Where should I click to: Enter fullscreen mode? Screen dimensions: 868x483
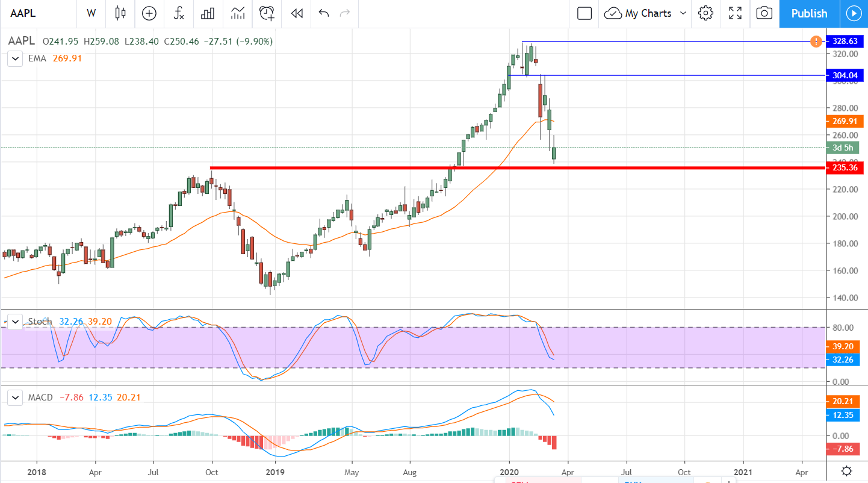tap(735, 13)
